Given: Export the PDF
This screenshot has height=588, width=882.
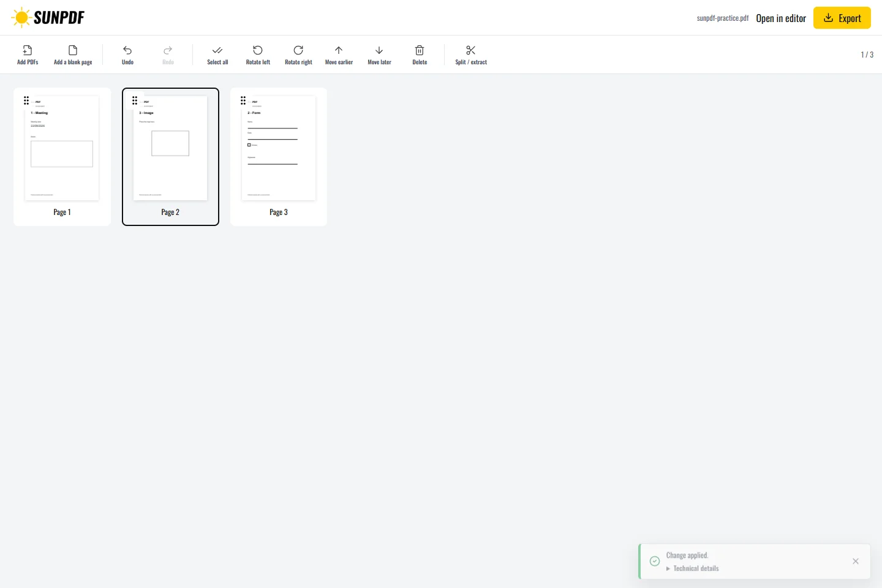Looking at the screenshot, I should tap(842, 18).
